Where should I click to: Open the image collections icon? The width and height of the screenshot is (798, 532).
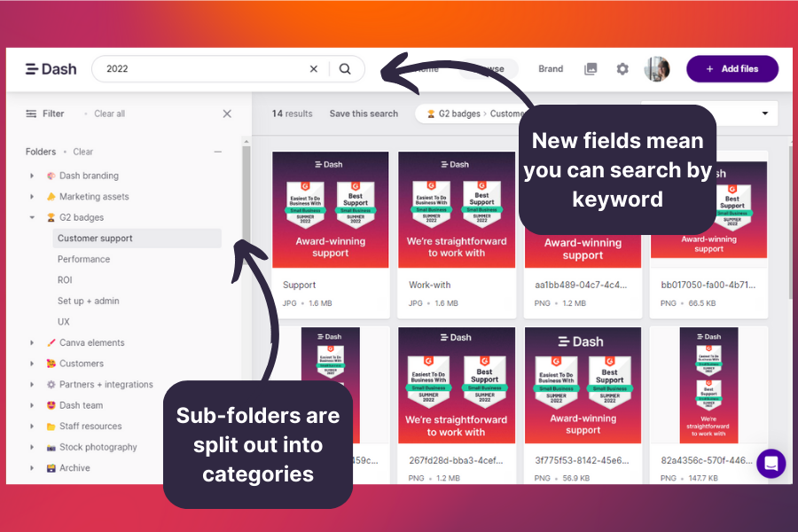[x=591, y=69]
